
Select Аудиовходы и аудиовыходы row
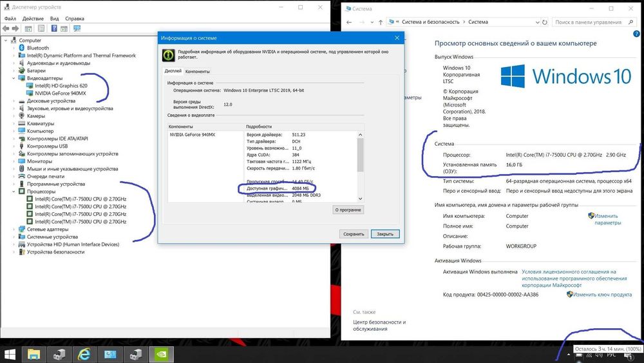point(59,63)
